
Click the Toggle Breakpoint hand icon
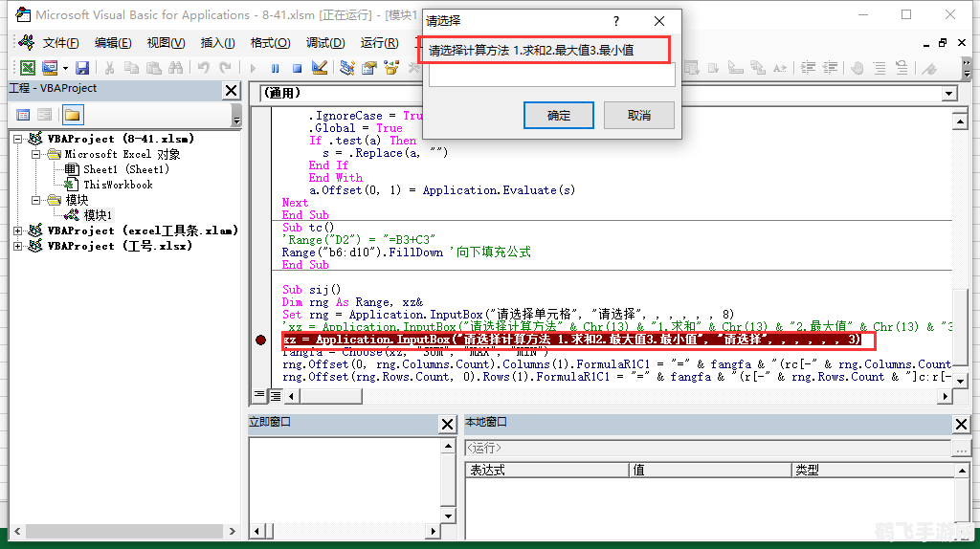[857, 68]
